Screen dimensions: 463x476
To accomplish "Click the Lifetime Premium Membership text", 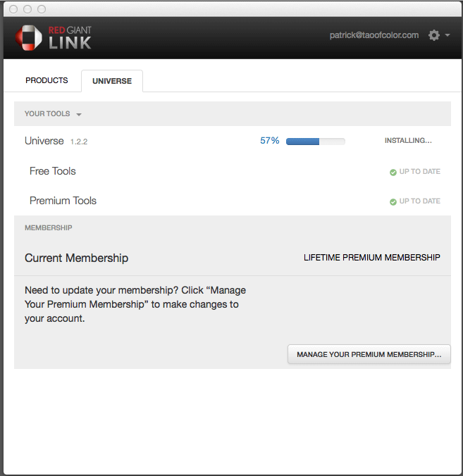I will [372, 258].
